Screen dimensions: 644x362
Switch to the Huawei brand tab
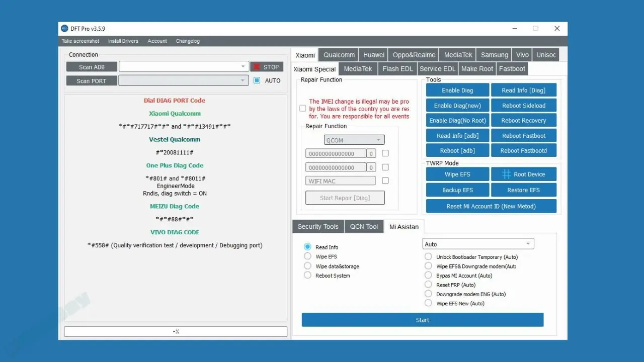pyautogui.click(x=374, y=55)
